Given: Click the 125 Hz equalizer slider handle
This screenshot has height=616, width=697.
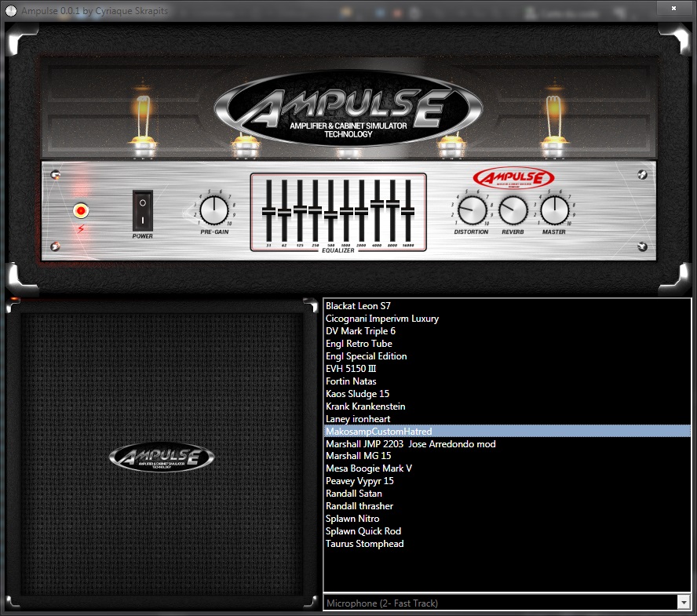Looking at the screenshot, I should [x=300, y=210].
